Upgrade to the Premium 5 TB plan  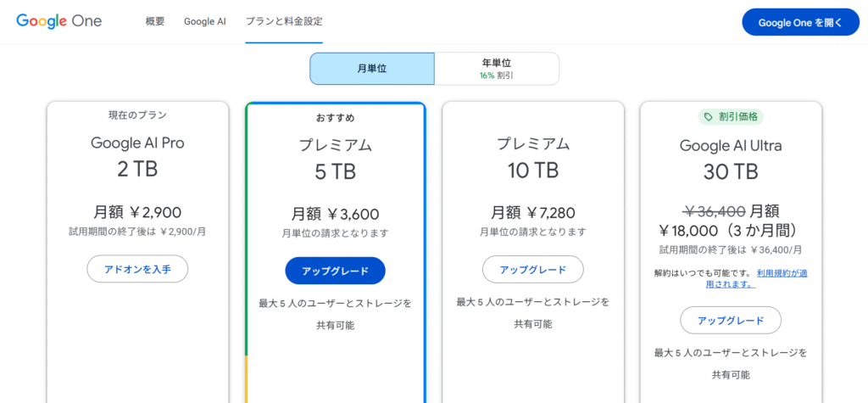tap(335, 271)
